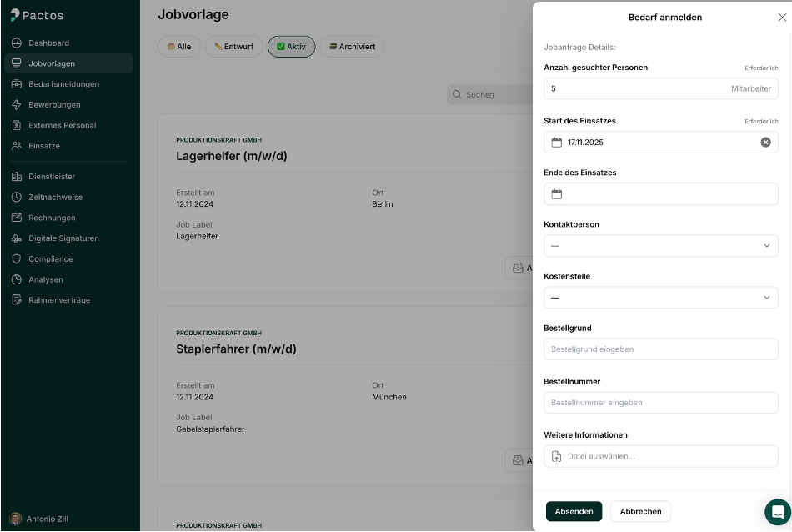The width and height of the screenshot is (792, 532).
Task: Click the search magnifier icon
Action: pyautogui.click(x=455, y=94)
